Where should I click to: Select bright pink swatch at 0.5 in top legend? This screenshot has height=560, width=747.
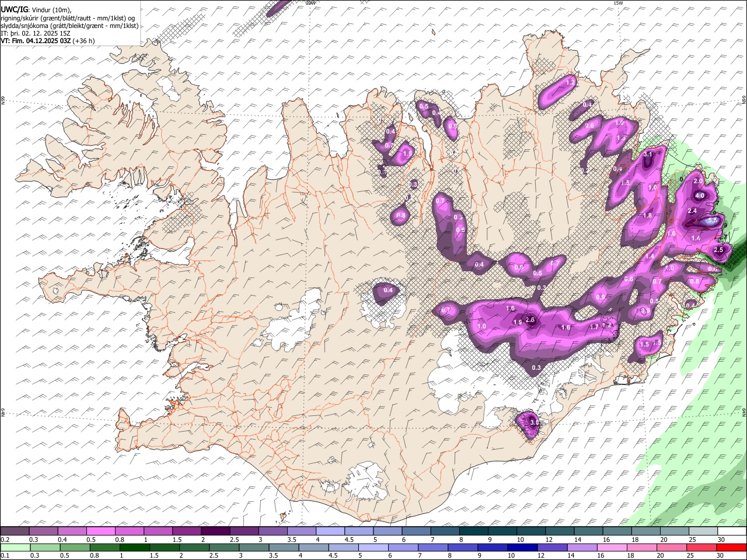tap(100, 531)
